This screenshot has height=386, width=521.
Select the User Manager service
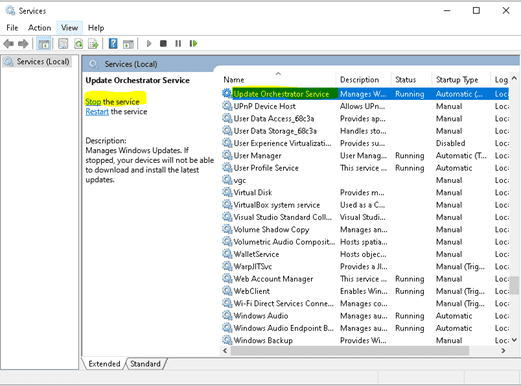(x=365, y=155)
